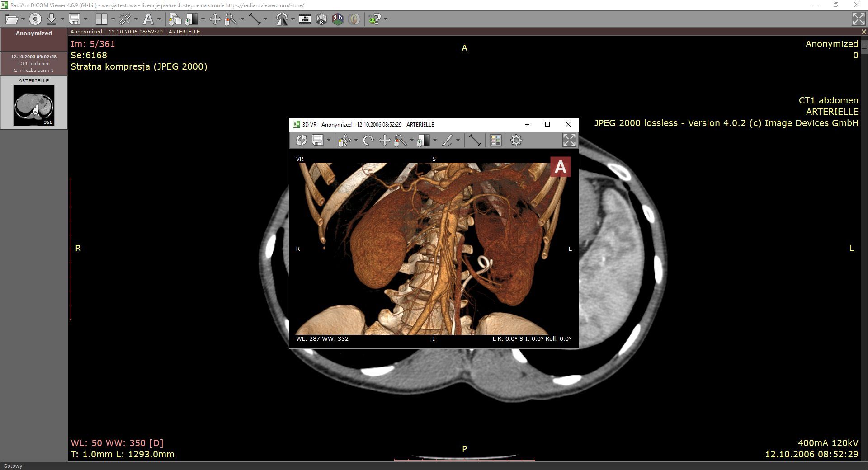Image resolution: width=868 pixels, height=470 pixels.
Task: Open 3D VR settings gear
Action: (x=516, y=141)
